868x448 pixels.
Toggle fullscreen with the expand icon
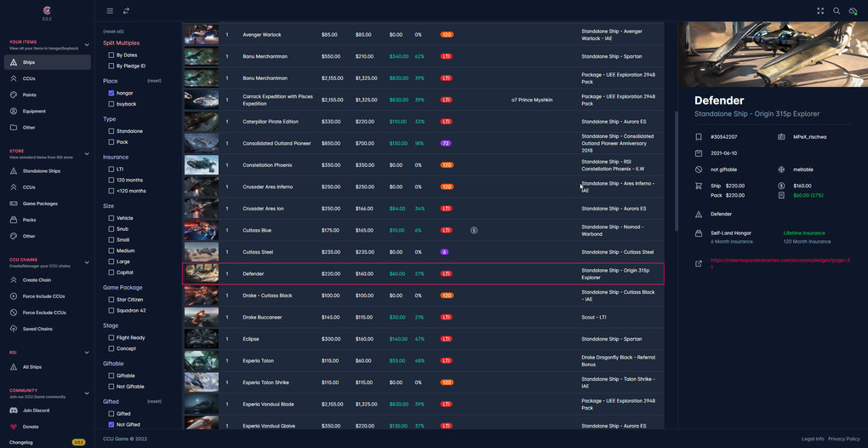(820, 11)
